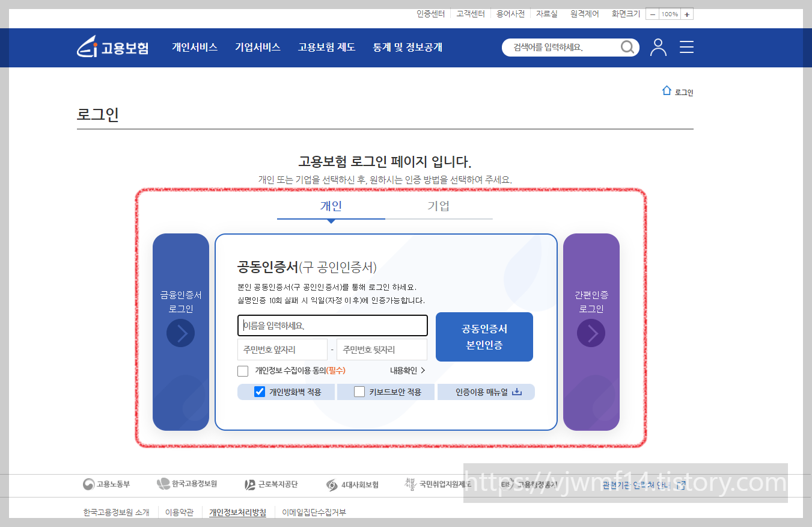Open 고객센터 link
Viewport: 812px width, 527px height.
470,14
